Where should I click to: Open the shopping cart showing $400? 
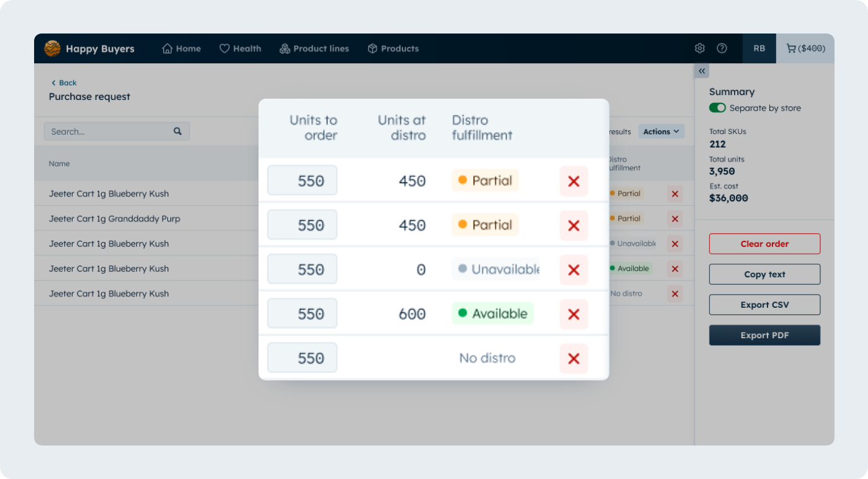point(805,48)
